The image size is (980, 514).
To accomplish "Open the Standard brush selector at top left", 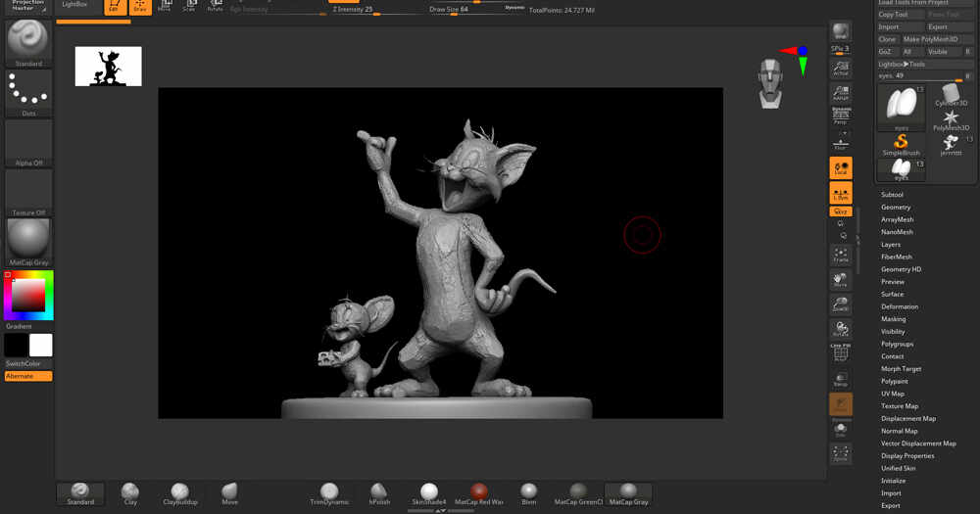I will (28, 43).
